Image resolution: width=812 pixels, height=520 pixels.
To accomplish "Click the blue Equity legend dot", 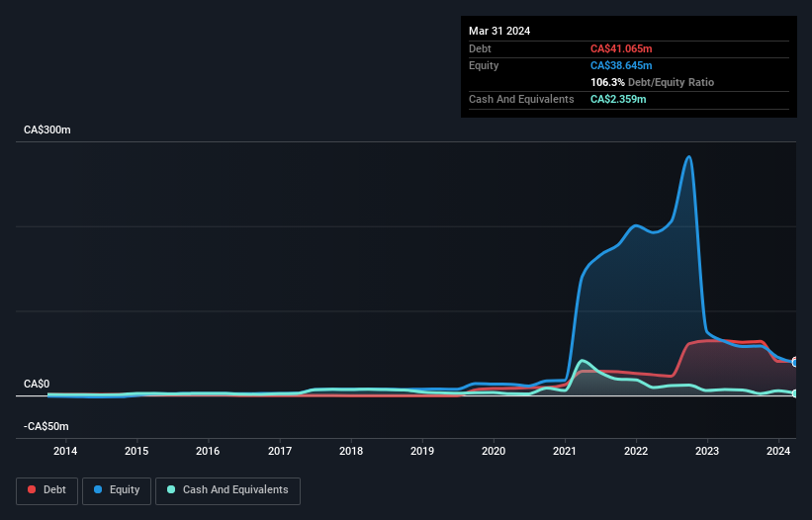I will click(98, 489).
